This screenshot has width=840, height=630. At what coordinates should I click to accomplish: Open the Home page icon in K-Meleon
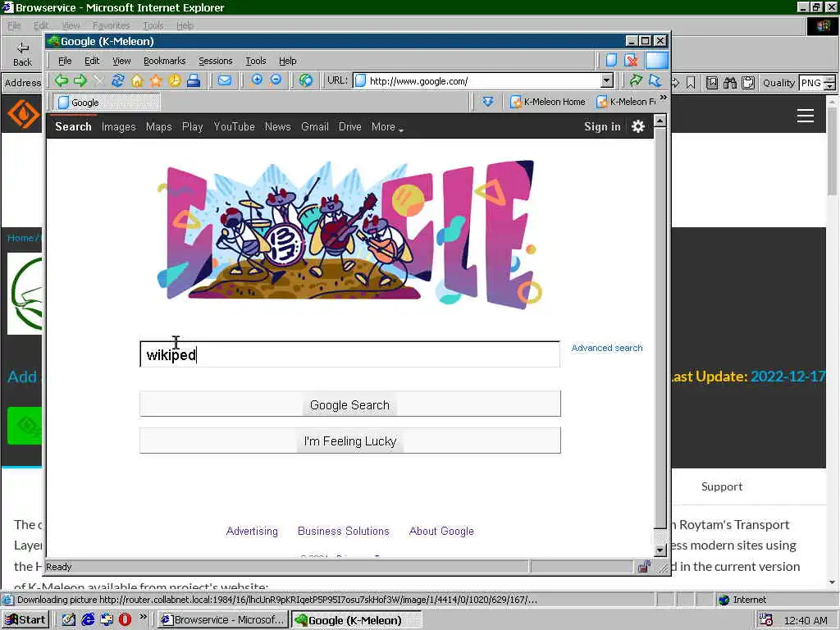pos(137,81)
